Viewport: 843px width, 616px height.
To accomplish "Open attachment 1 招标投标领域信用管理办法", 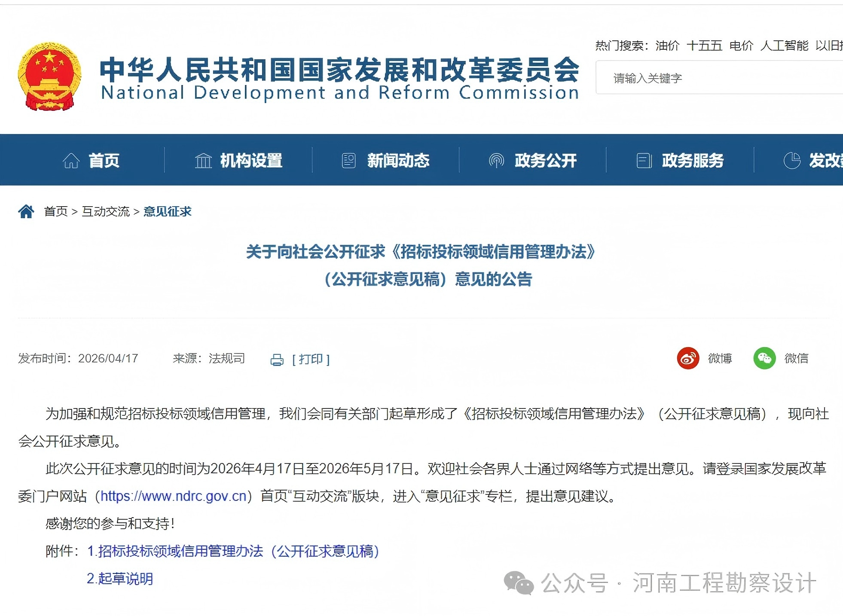I will click(x=233, y=551).
